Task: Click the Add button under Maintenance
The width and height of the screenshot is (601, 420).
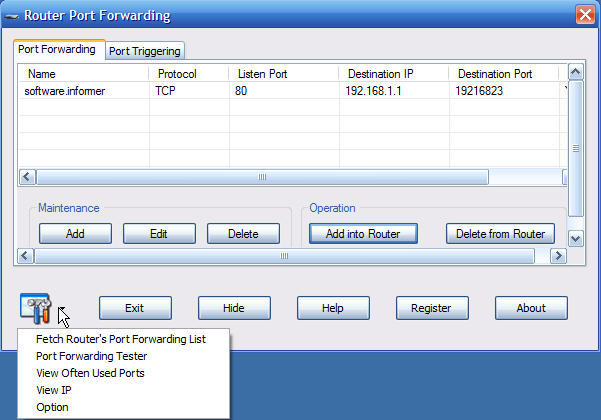Action: (75, 234)
